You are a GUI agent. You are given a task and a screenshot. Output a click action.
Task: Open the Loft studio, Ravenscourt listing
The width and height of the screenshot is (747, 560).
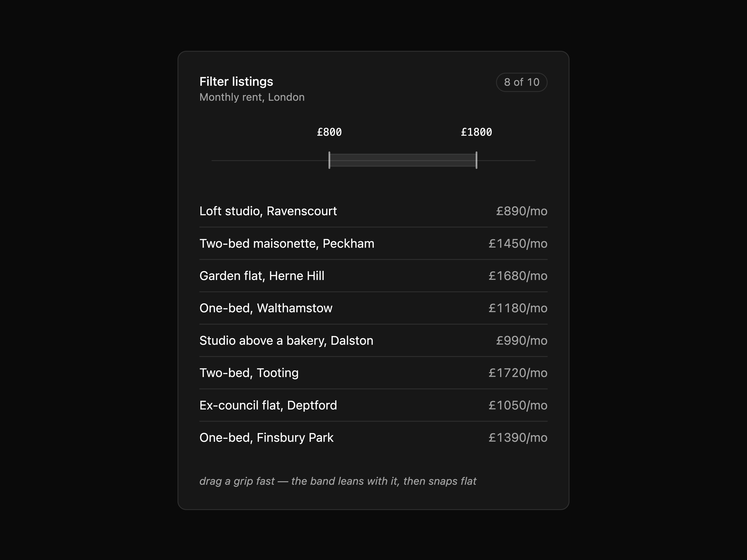click(x=373, y=211)
